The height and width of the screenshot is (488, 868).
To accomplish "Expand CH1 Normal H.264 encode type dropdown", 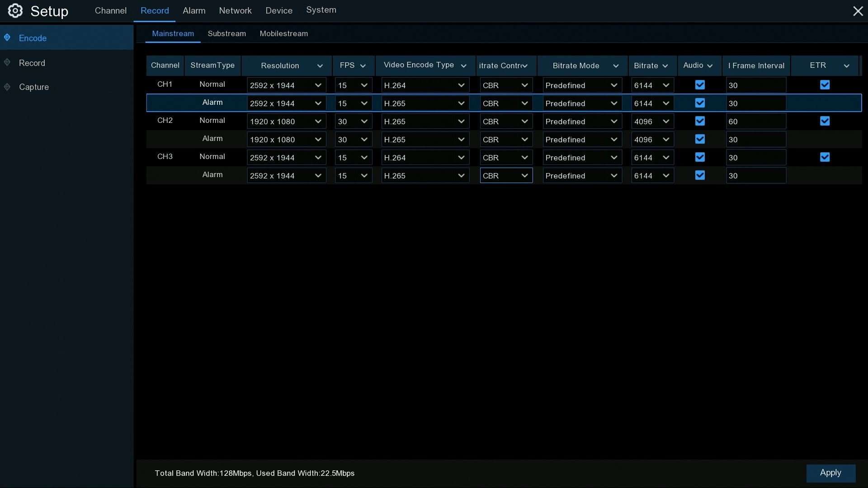I will coord(425,85).
